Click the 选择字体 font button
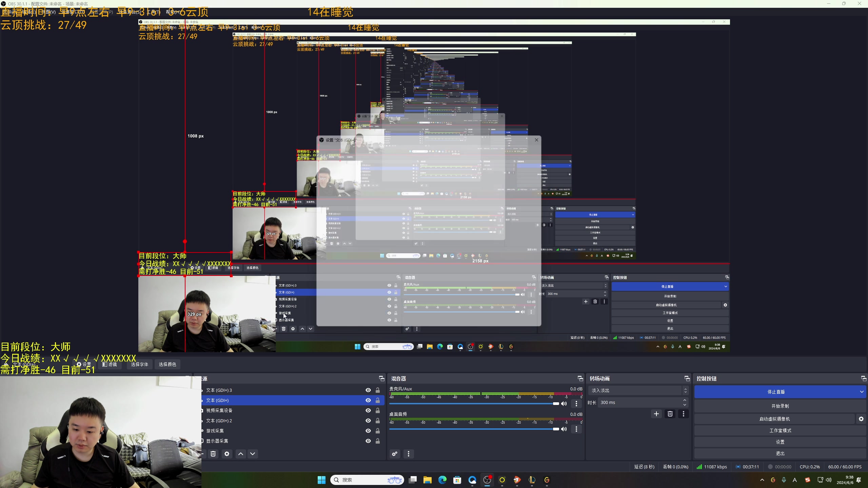 pos(139,364)
